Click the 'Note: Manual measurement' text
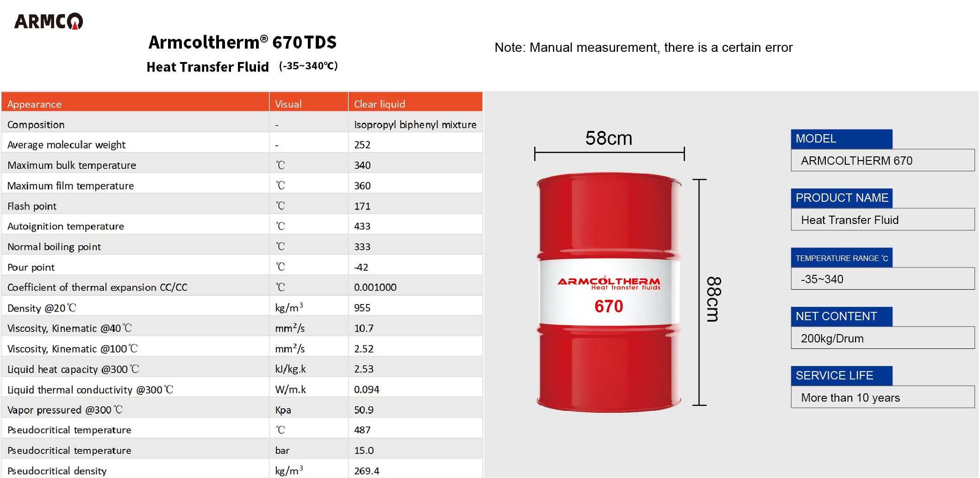The image size is (980, 478). (643, 48)
